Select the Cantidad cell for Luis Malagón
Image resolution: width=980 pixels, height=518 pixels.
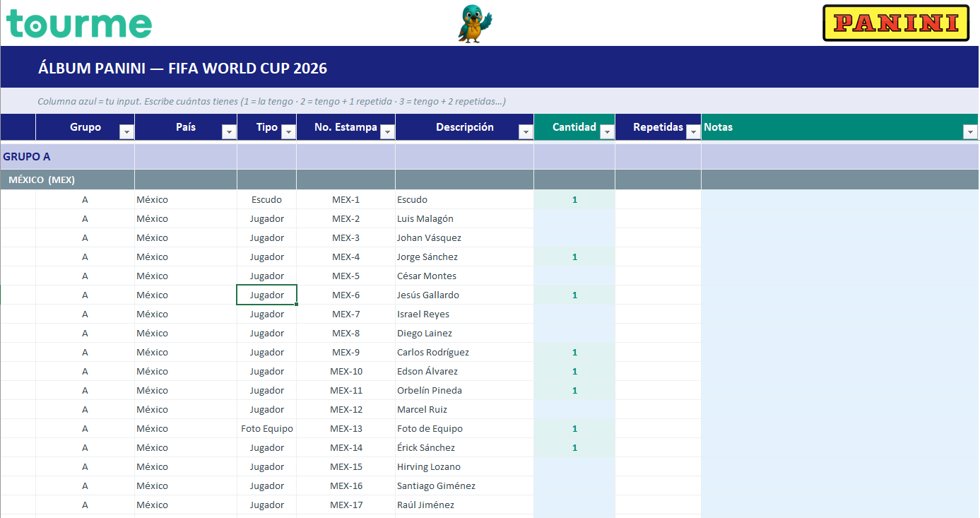coord(574,219)
